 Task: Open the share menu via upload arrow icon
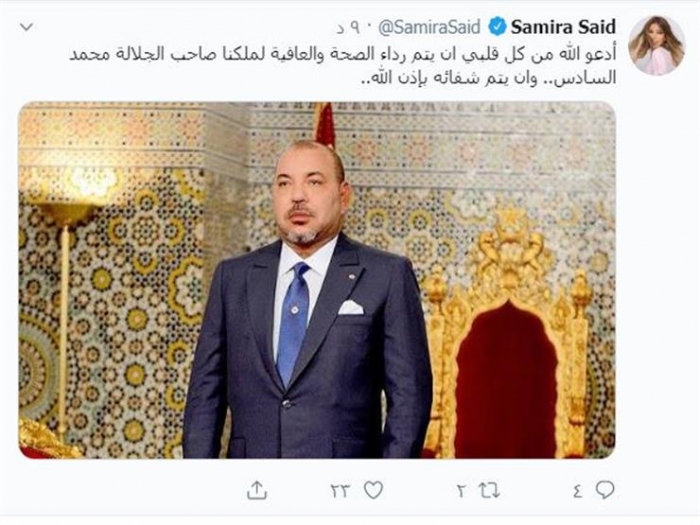(257, 490)
